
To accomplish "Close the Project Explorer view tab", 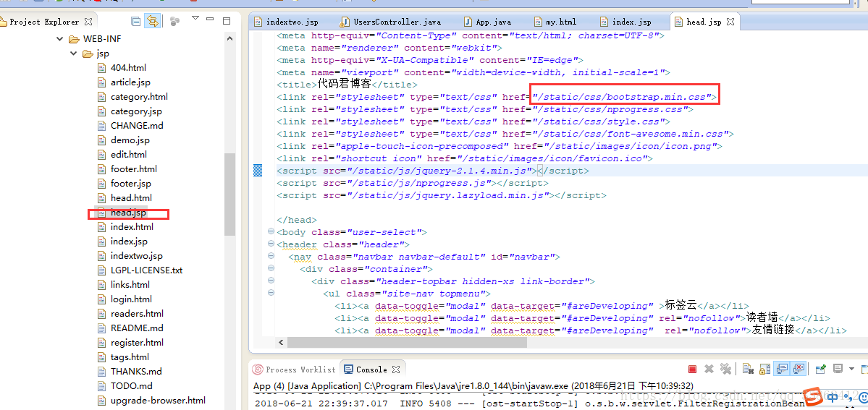I will (x=88, y=22).
